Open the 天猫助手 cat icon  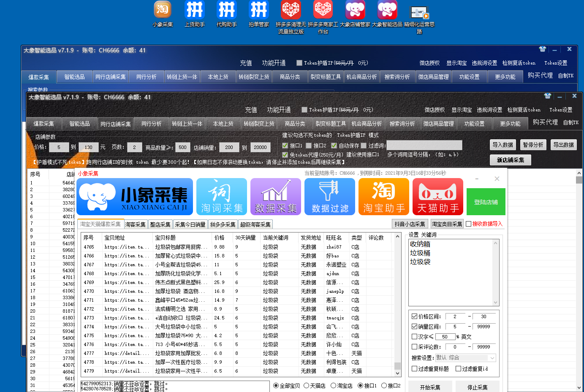pos(438,196)
